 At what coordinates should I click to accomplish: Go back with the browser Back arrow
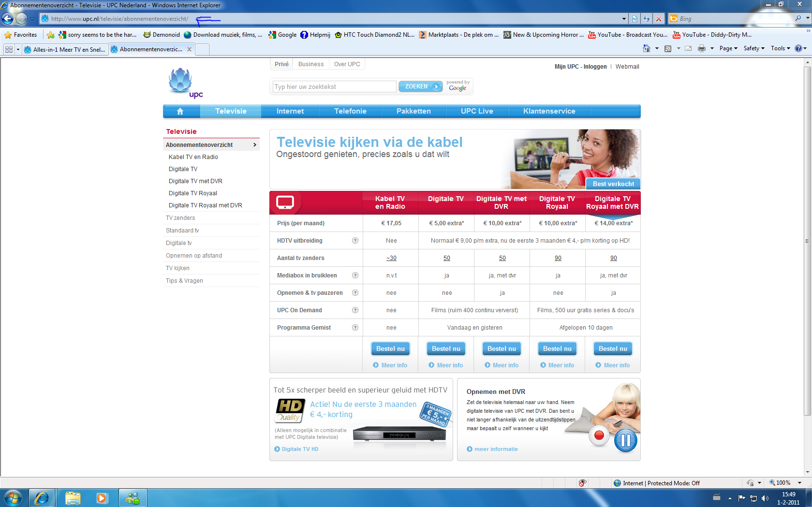pos(7,18)
